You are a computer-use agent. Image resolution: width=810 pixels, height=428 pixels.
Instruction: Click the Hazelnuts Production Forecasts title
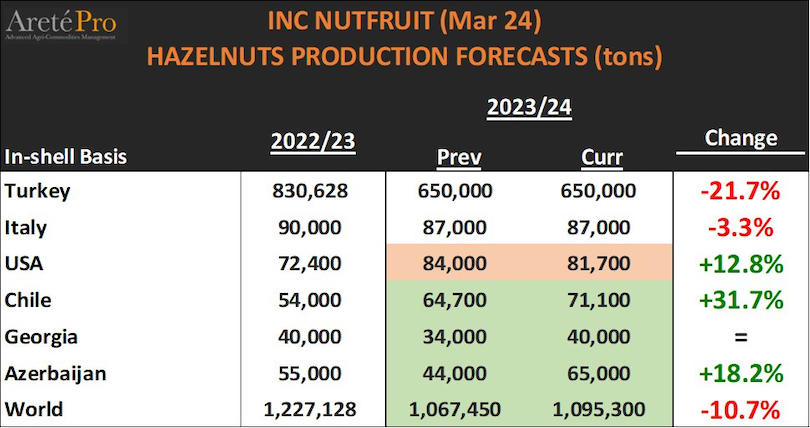tap(404, 55)
